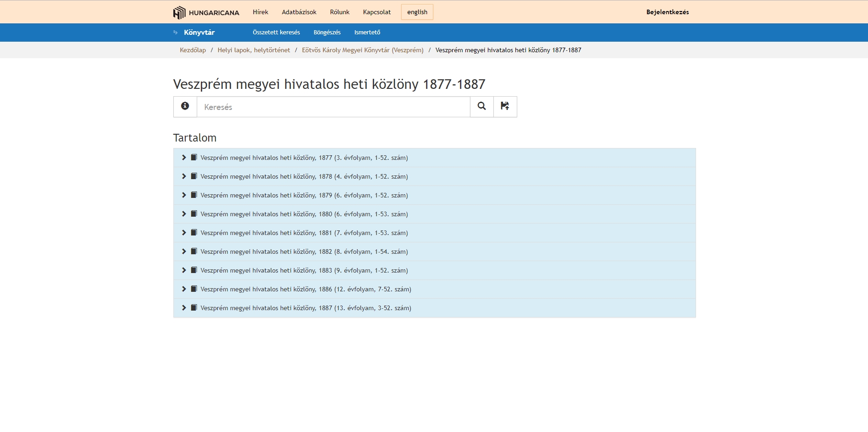The width and height of the screenshot is (868, 432).
Task: Switch language with the english button
Action: 417,12
